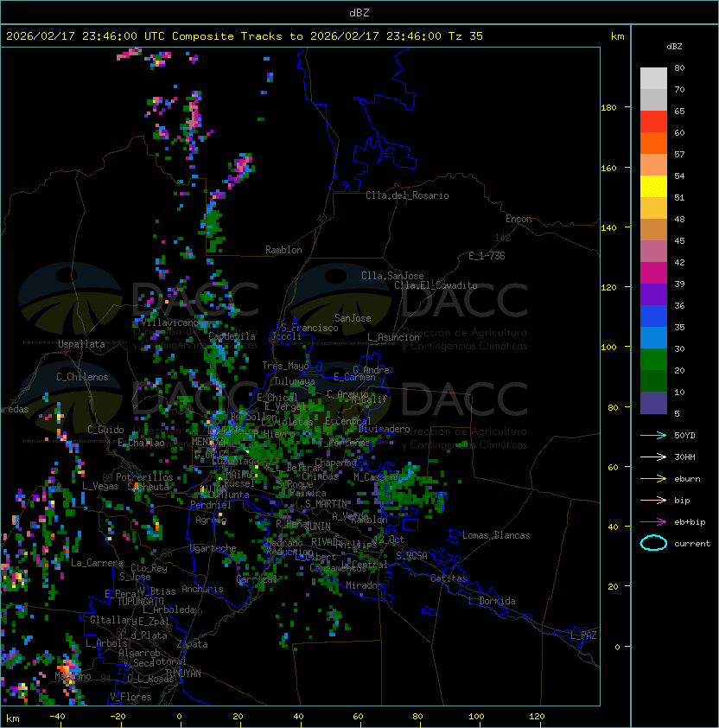719x728 pixels.
Task: Click the current legend label
Action: [x=692, y=544]
